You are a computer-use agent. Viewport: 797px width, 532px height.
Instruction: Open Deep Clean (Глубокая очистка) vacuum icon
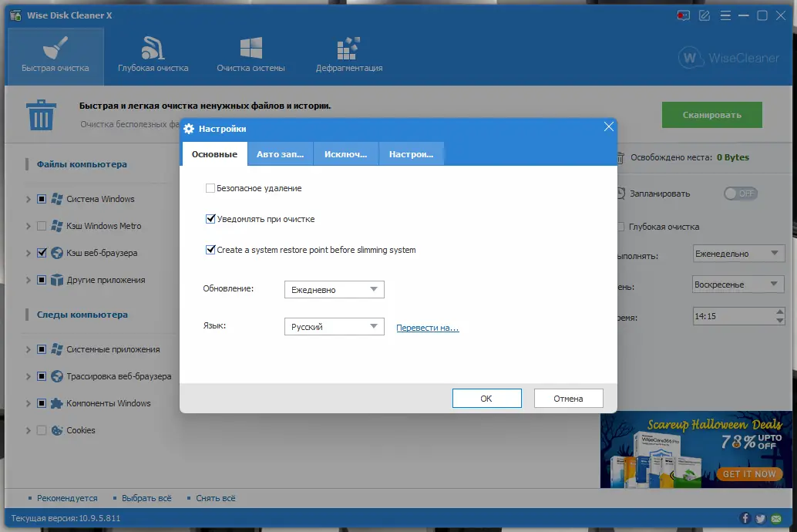(x=153, y=48)
